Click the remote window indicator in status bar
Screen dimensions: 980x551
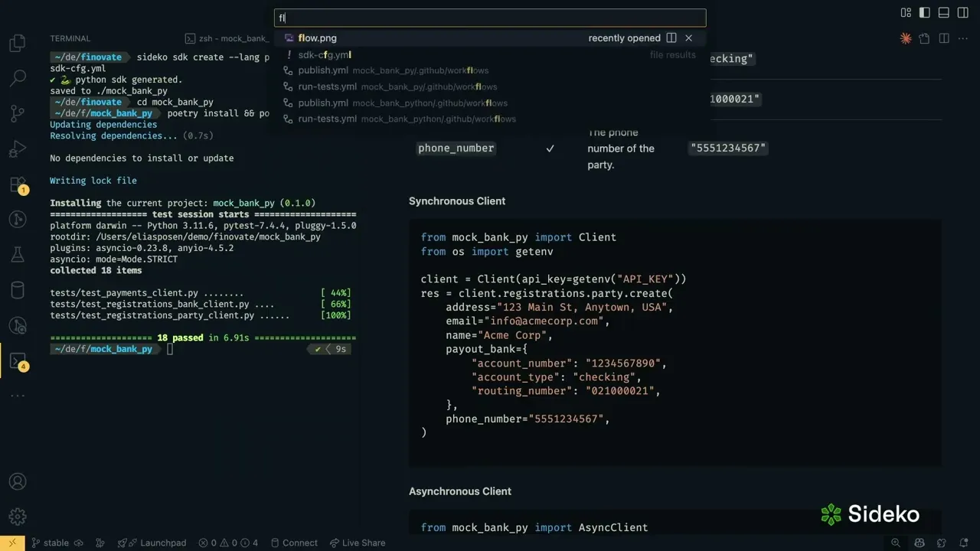(x=12, y=543)
